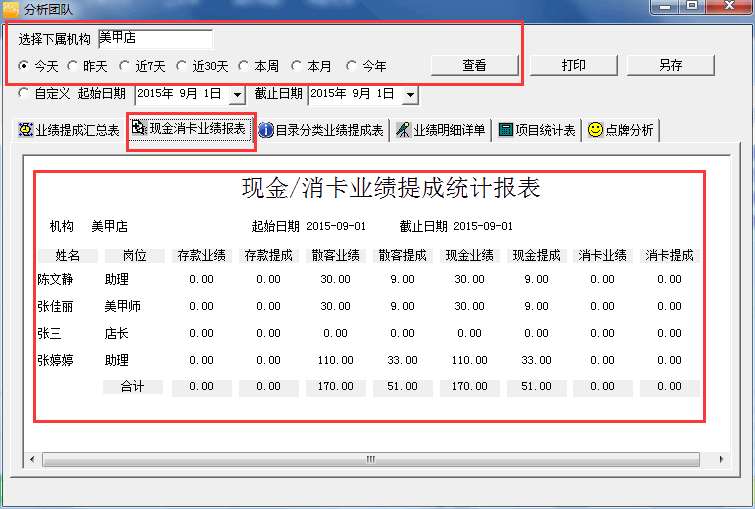This screenshot has width=755, height=509.
Task: Click the 散客业绩 column header
Action: 335,256
